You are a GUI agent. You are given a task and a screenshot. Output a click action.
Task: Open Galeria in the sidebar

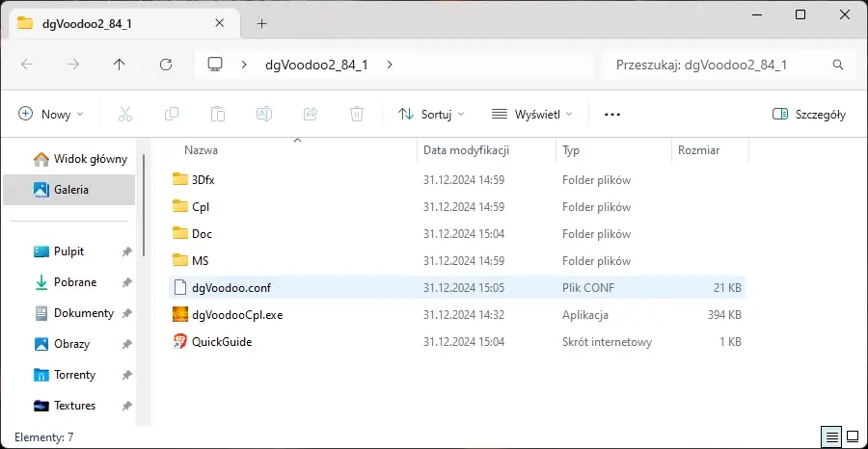click(x=69, y=190)
